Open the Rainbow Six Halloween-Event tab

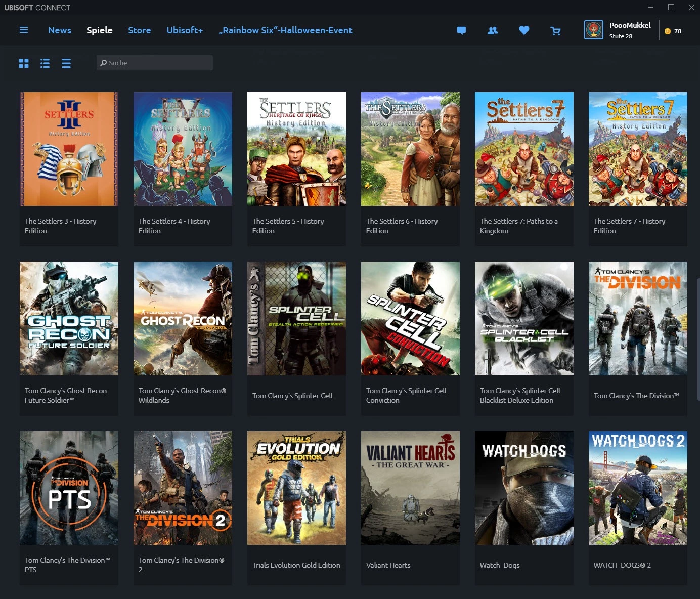coord(285,30)
